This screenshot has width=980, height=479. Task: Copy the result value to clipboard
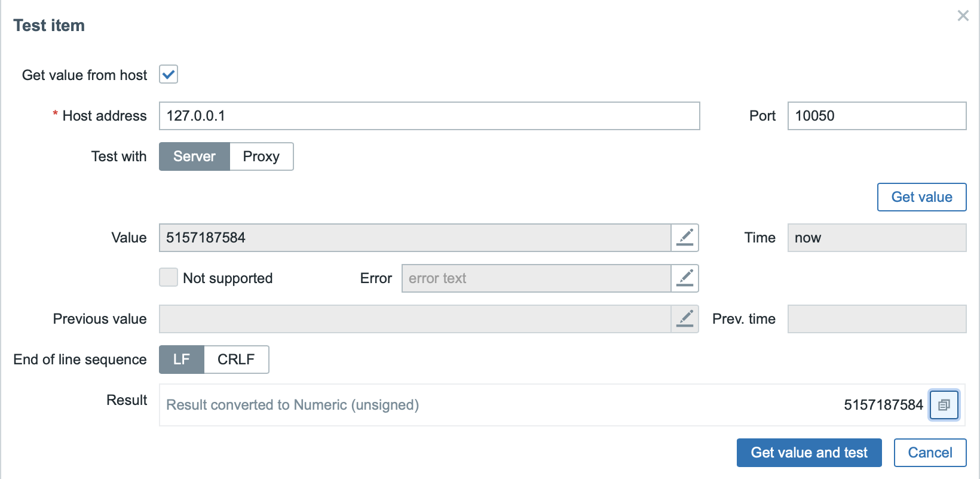pyautogui.click(x=944, y=405)
